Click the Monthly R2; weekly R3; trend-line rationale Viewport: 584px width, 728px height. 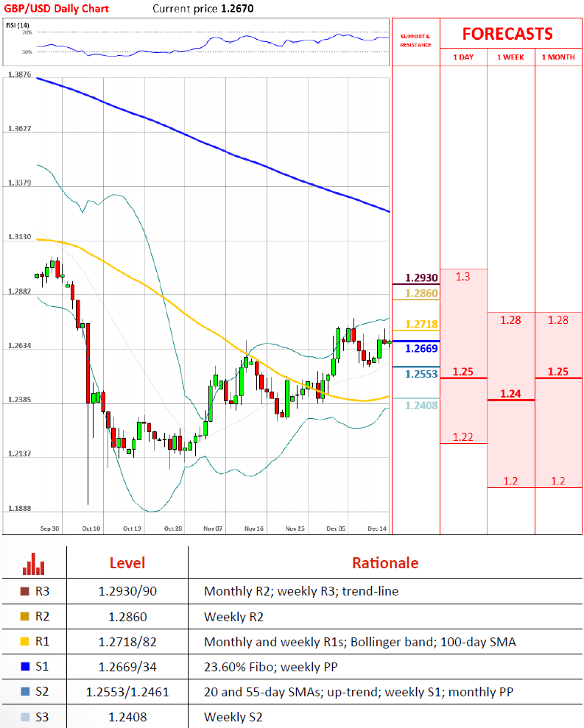click(301, 591)
